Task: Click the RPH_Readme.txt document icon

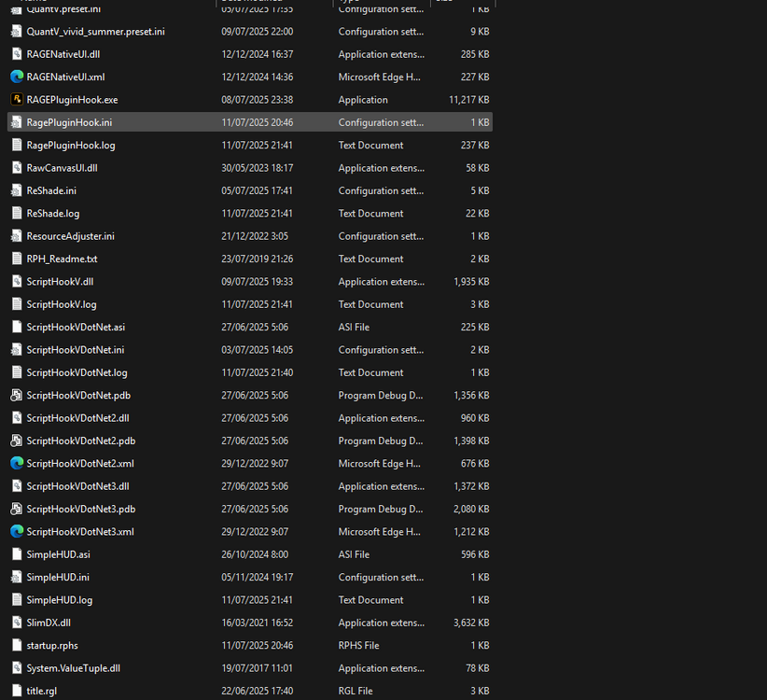Action: coord(17,259)
